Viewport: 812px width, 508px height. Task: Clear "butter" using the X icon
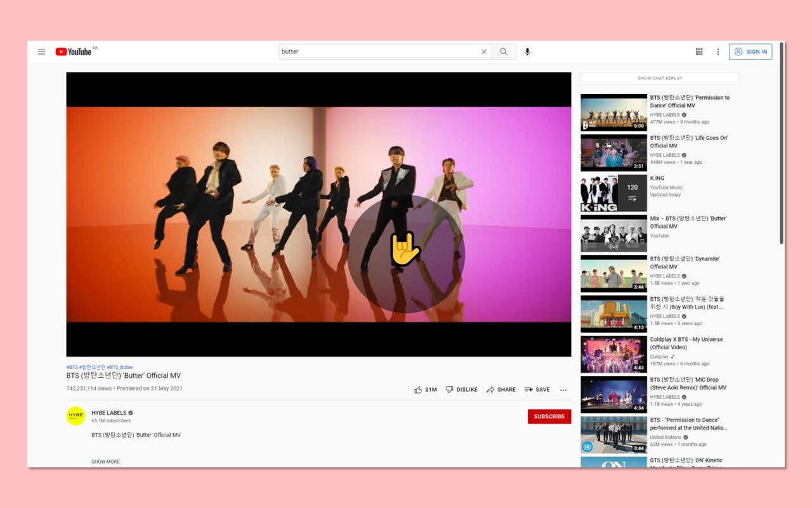coord(483,51)
